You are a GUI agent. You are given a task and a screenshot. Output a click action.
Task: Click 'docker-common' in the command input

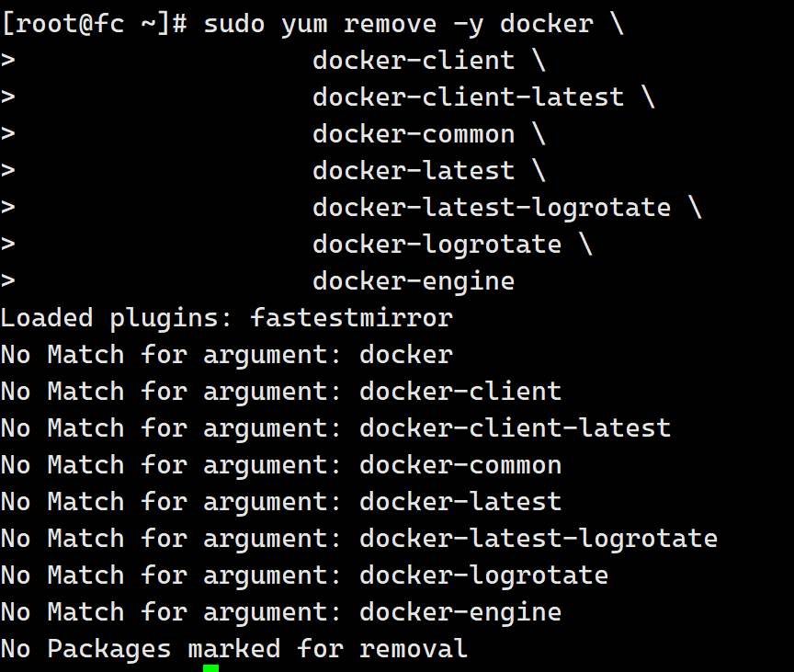pos(414,134)
